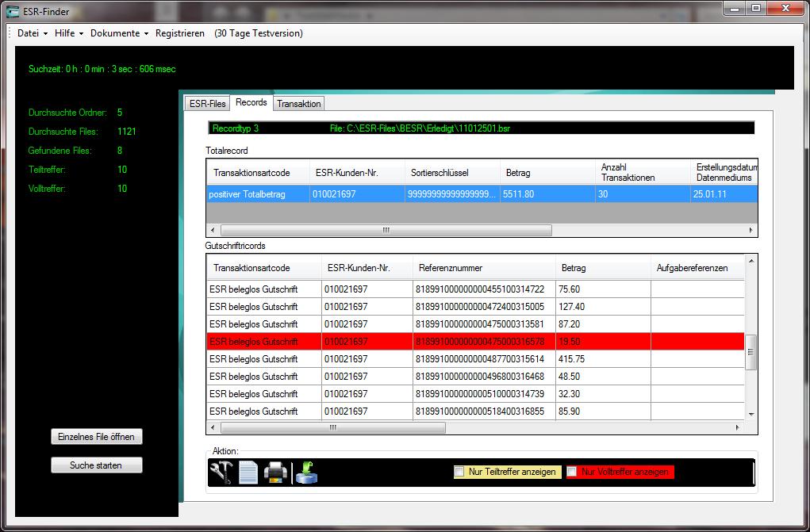This screenshot has height=532, width=810.
Task: Click Referenznummer column header
Action: coord(484,268)
